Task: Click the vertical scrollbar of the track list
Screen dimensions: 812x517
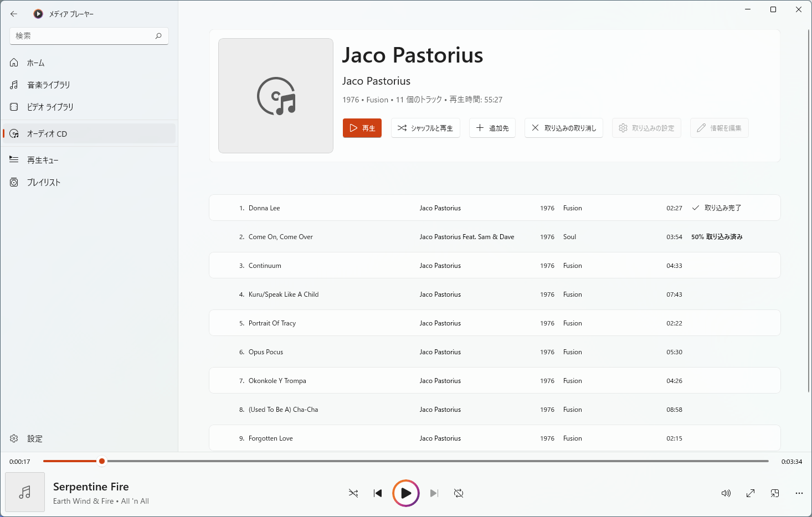Action: [x=809, y=210]
